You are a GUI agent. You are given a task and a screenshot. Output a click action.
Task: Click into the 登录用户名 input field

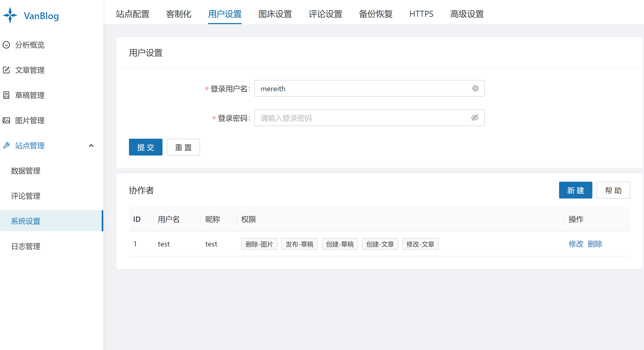[x=370, y=88]
